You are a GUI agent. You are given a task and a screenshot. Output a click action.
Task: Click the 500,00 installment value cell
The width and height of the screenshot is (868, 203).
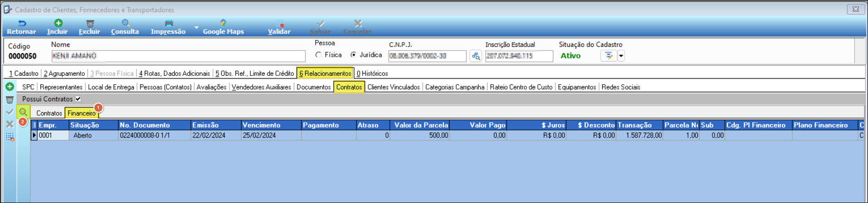[x=420, y=135]
